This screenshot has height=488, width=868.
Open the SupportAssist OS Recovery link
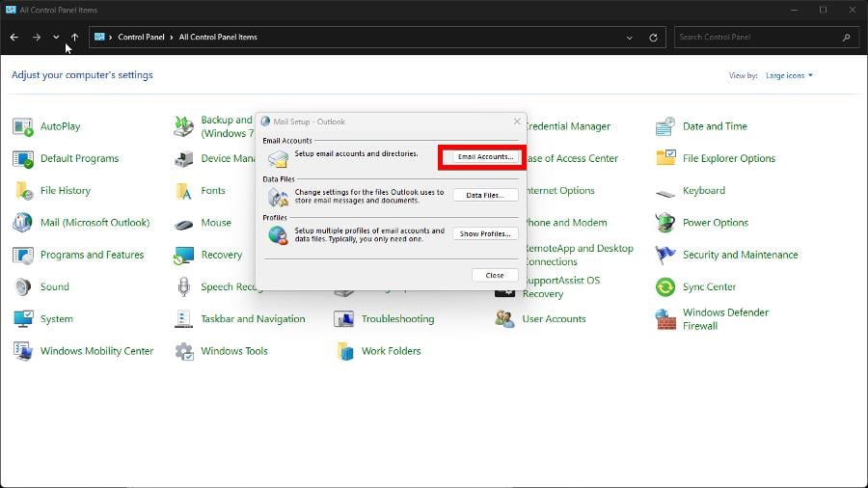(x=561, y=287)
